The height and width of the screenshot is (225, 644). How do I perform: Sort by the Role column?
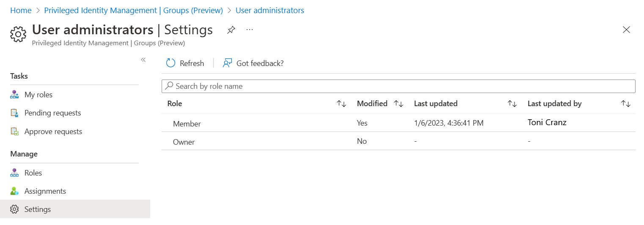341,104
